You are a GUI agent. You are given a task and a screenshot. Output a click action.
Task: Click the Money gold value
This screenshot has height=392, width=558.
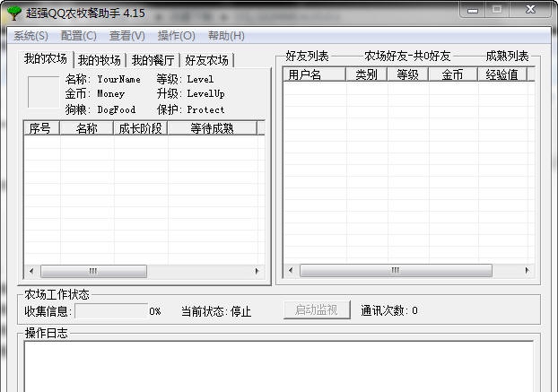tap(110, 94)
